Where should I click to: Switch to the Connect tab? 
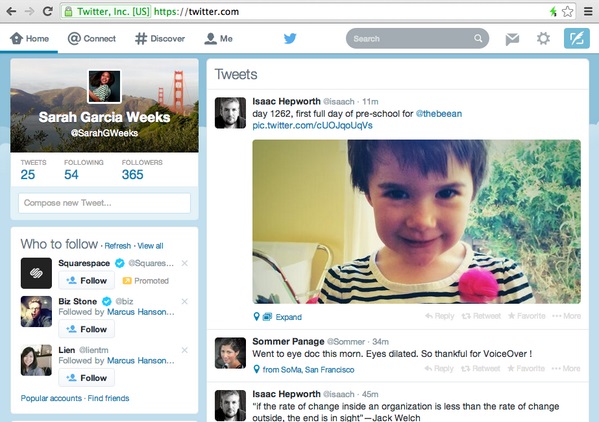92,39
